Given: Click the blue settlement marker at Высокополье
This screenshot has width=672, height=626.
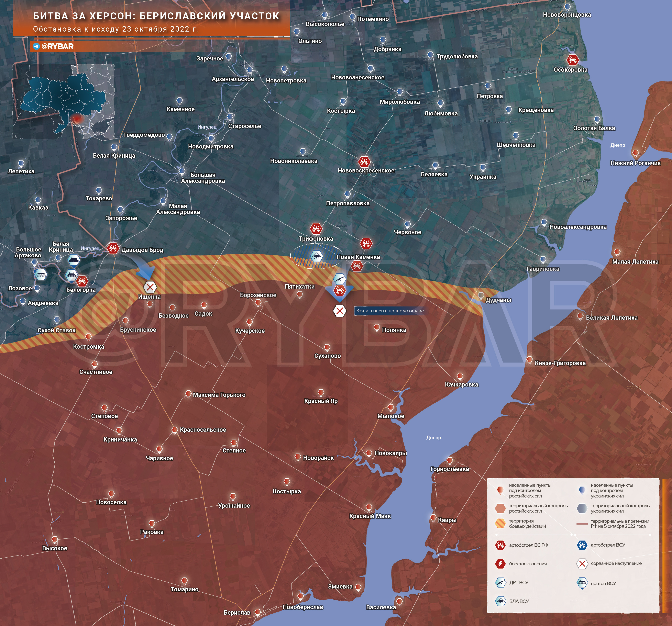Looking at the screenshot, I should tap(324, 15).
